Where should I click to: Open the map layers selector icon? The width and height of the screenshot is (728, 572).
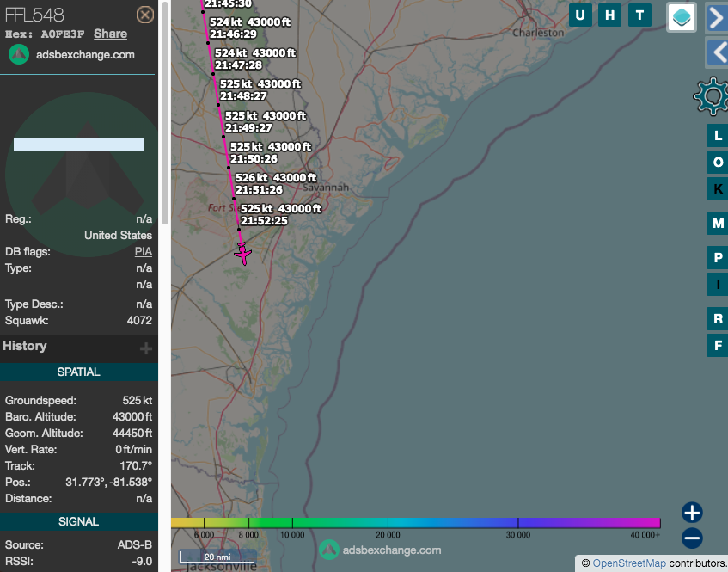(x=682, y=16)
